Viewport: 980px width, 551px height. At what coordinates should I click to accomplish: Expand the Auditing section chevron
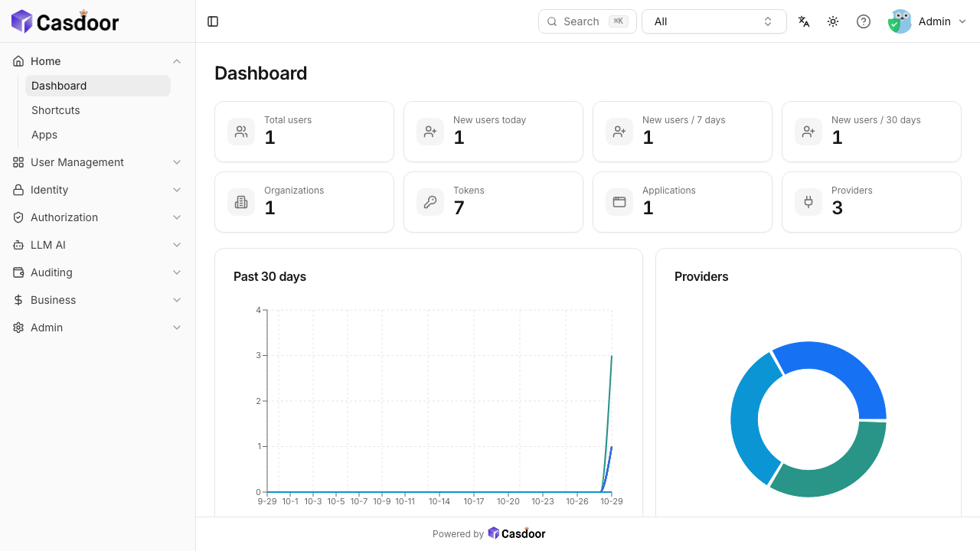coord(177,272)
